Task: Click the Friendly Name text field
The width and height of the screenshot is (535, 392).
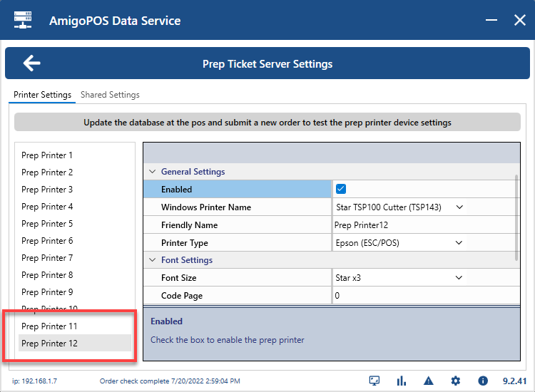Action: point(421,225)
